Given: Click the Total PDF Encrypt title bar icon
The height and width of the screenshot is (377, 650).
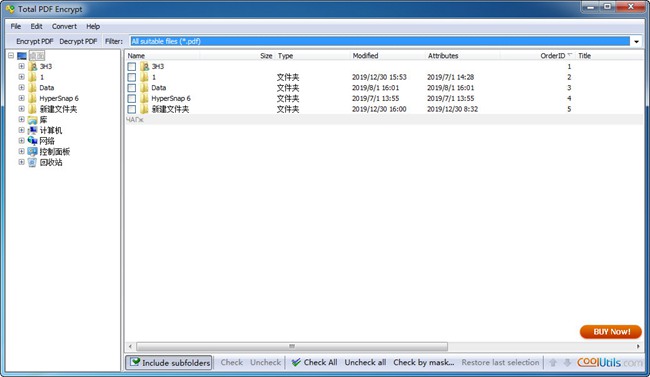Looking at the screenshot, I should [x=10, y=9].
